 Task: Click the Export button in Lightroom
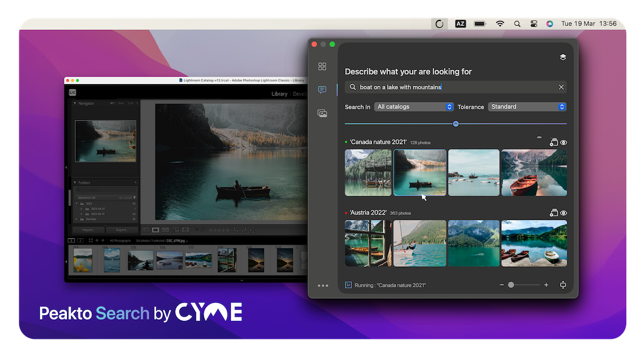tap(122, 230)
